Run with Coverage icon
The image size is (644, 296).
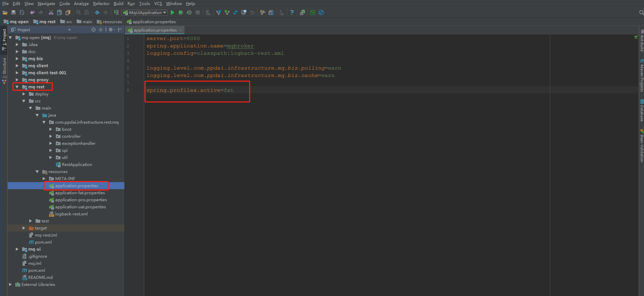[189, 12]
